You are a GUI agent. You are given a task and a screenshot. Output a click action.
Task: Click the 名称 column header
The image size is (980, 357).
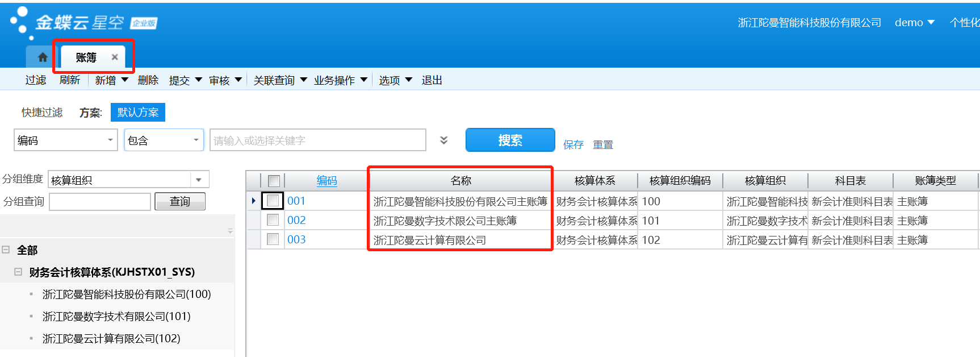461,181
